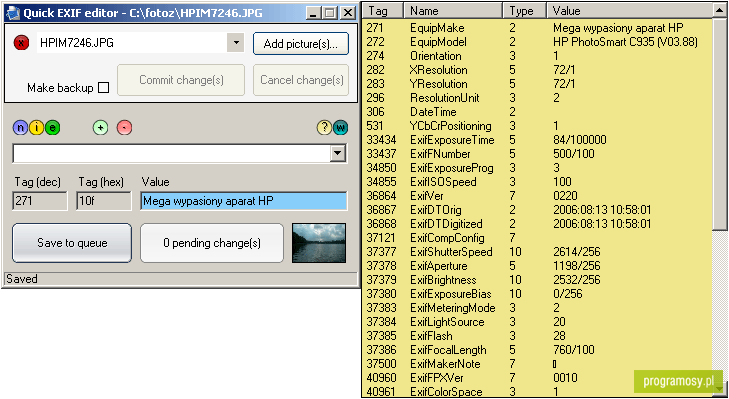
Task: Select the Orientation row
Action: (x=537, y=56)
